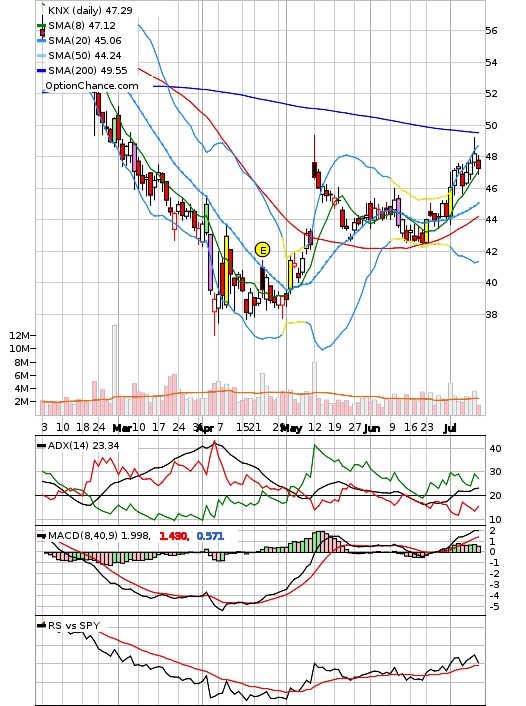The width and height of the screenshot is (526, 706).
Task: Click the 40 ADX axis label
Action: pyautogui.click(x=495, y=448)
